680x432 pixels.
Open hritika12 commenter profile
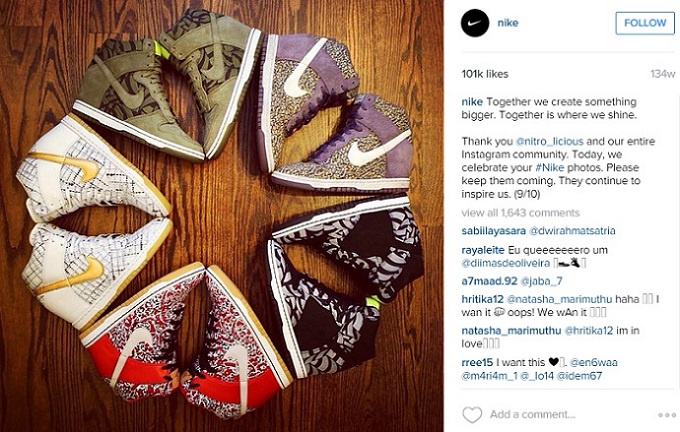[x=482, y=299]
